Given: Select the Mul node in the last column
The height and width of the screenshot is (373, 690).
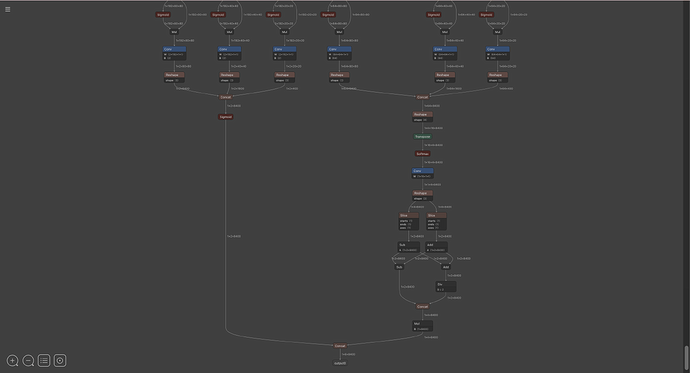Looking at the screenshot, I should click(498, 32).
